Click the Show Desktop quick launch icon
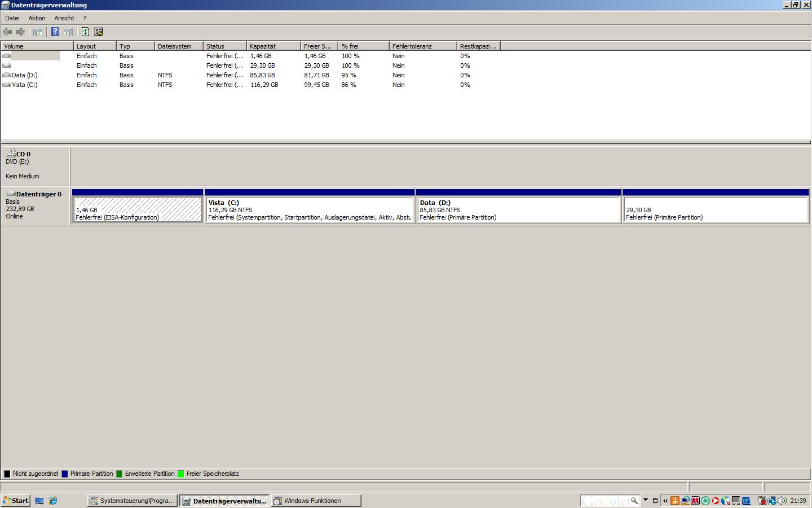Image resolution: width=812 pixels, height=508 pixels. pos(39,501)
